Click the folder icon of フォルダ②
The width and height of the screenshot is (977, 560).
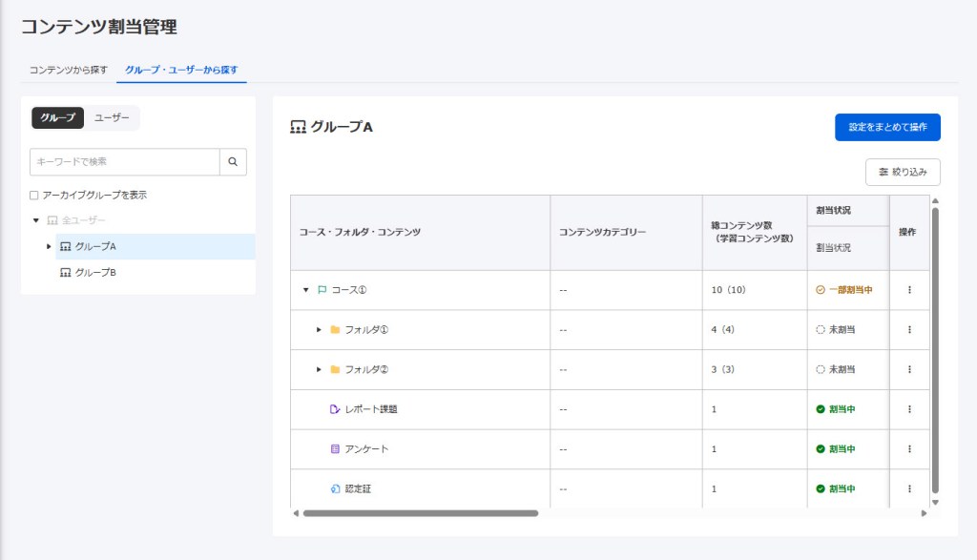click(x=335, y=369)
